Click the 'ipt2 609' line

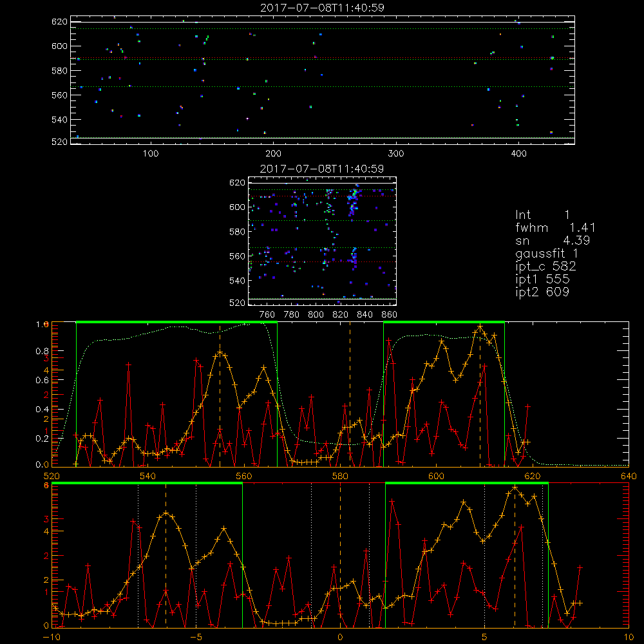[x=542, y=292]
